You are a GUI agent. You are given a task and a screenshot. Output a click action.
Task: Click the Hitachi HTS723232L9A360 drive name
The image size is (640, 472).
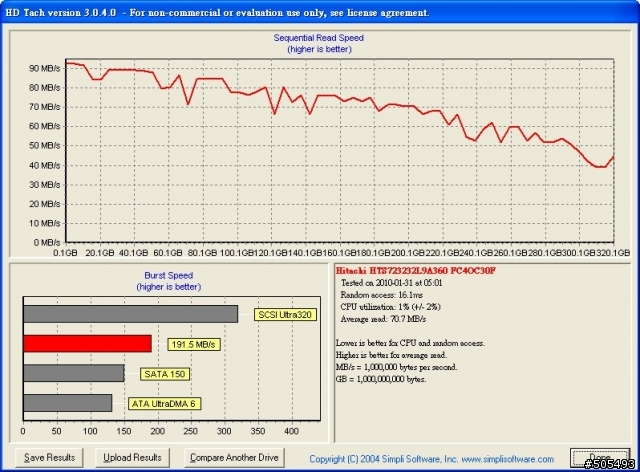(x=416, y=271)
